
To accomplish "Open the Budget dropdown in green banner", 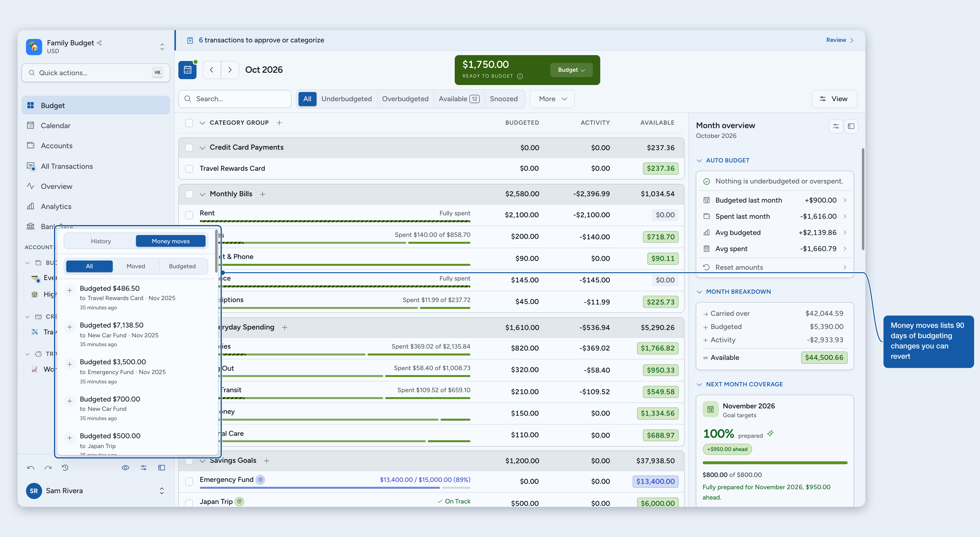I will (571, 70).
